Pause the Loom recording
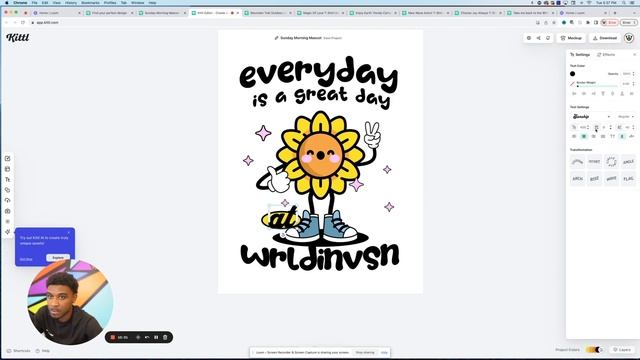The height and width of the screenshot is (360, 640). pos(156,338)
